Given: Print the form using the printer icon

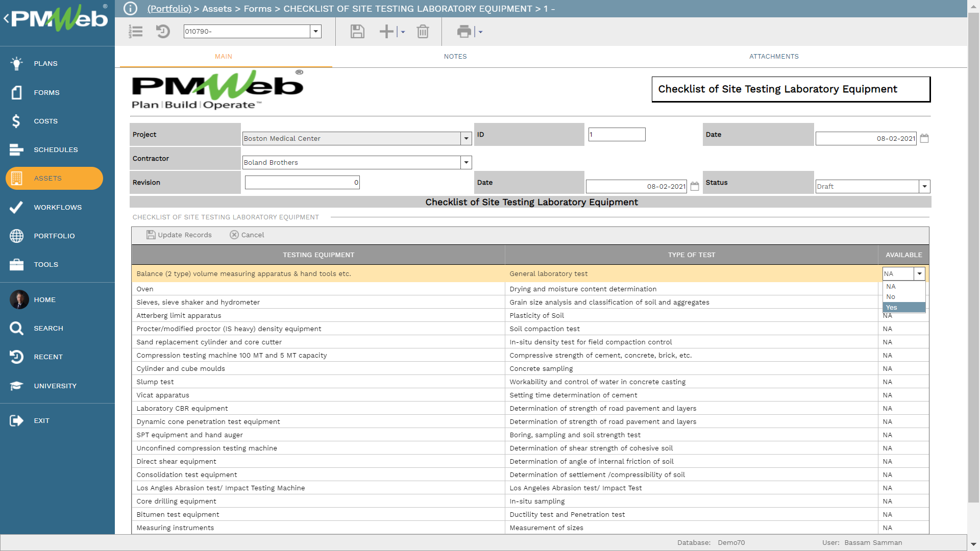Looking at the screenshot, I should (464, 32).
